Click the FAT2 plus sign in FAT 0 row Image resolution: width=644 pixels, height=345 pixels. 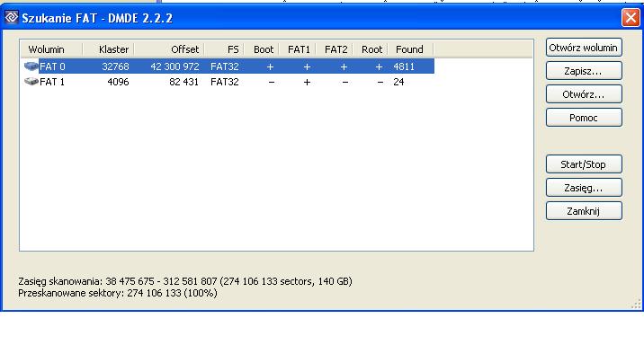344,66
